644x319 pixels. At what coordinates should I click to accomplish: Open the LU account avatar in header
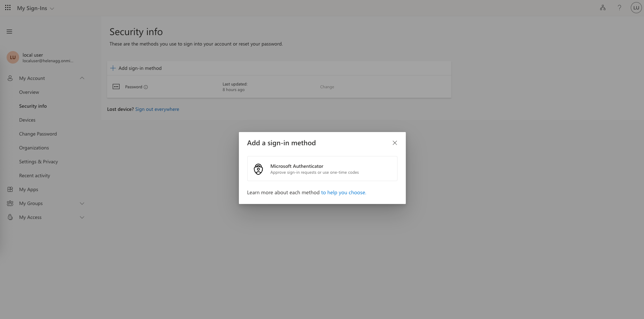coord(636,8)
